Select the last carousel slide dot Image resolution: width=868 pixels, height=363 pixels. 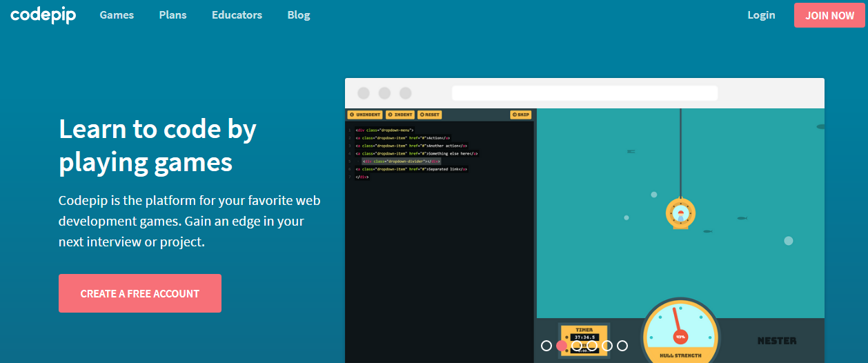(x=622, y=346)
